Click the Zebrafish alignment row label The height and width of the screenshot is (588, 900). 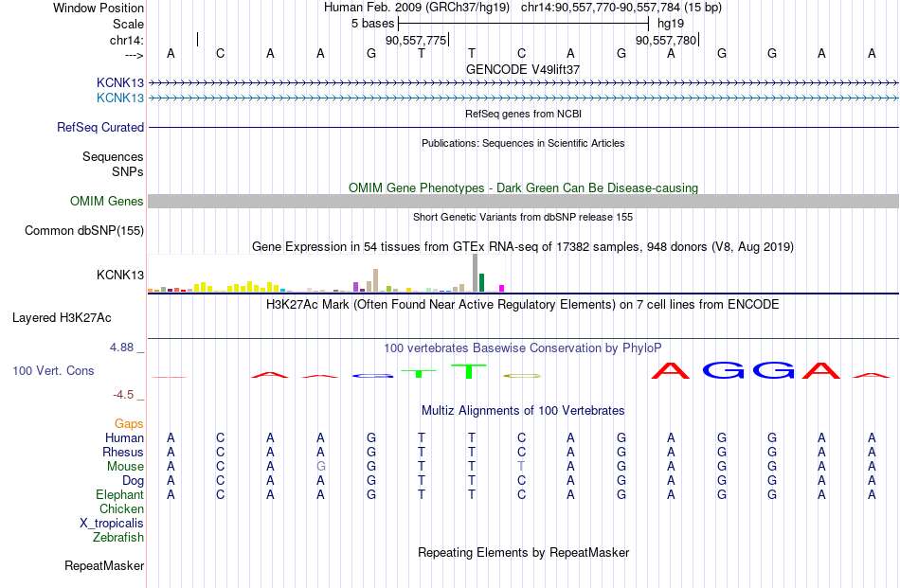(x=118, y=538)
